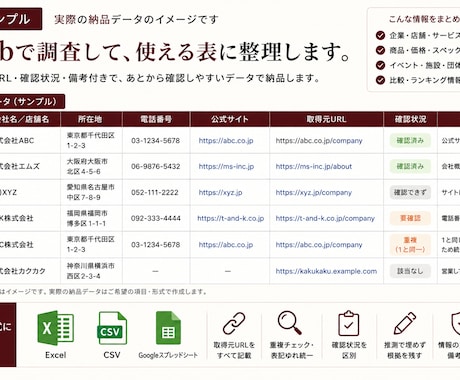
Task: Click the check icon beside 比較・ランキング情報
Action: [380, 80]
